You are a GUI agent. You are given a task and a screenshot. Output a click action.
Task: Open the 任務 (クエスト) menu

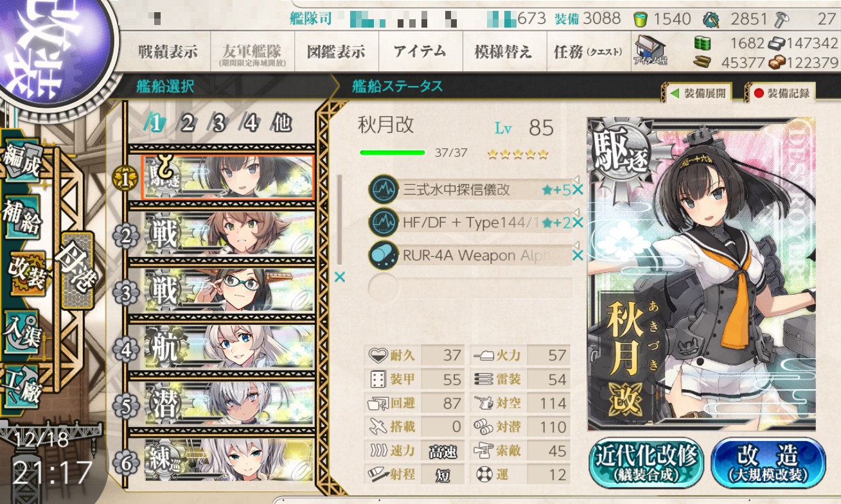click(x=588, y=52)
